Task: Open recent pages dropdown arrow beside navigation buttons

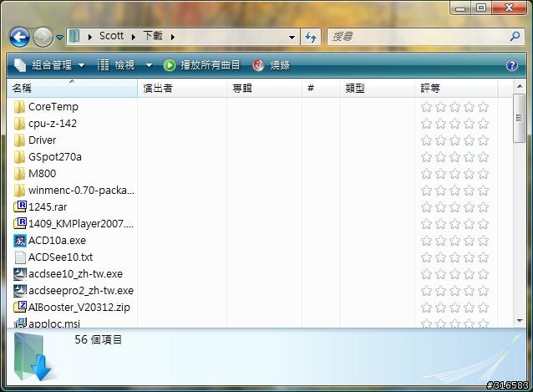Action: [59, 37]
